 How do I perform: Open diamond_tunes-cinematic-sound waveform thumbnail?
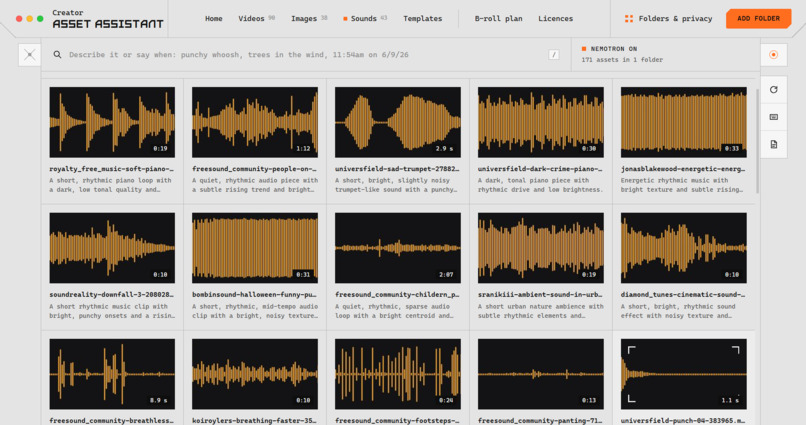[683, 248]
